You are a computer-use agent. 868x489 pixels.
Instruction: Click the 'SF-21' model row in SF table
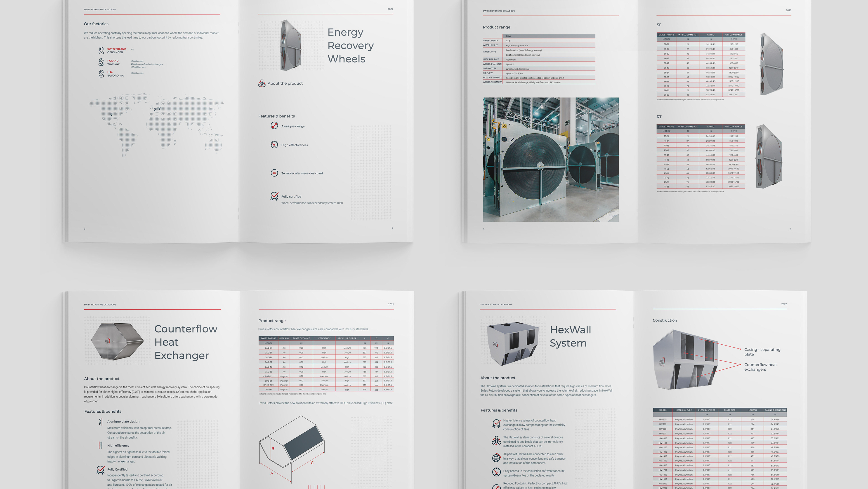701,44
